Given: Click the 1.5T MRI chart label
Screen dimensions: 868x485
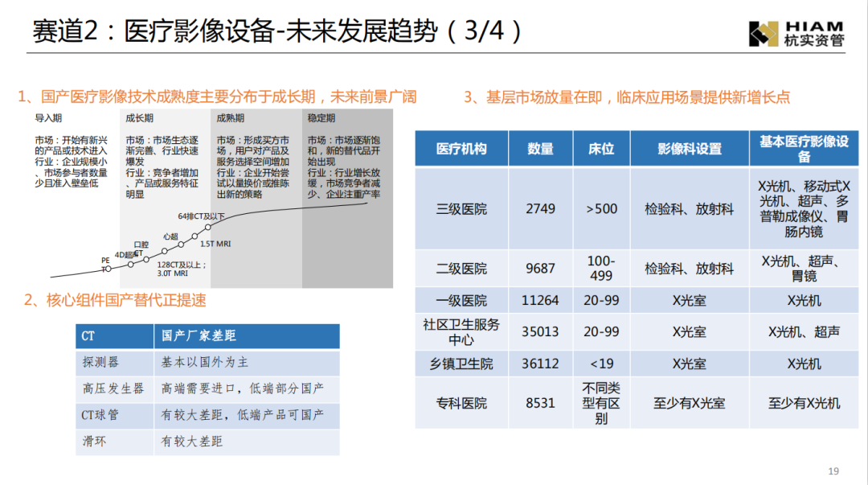Looking at the screenshot, I should click(x=215, y=244).
